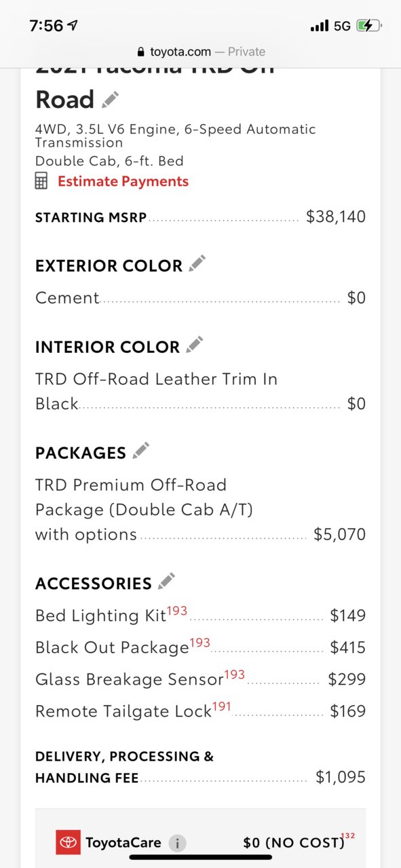Open footnote 193 next to Black Out Package

199,643
